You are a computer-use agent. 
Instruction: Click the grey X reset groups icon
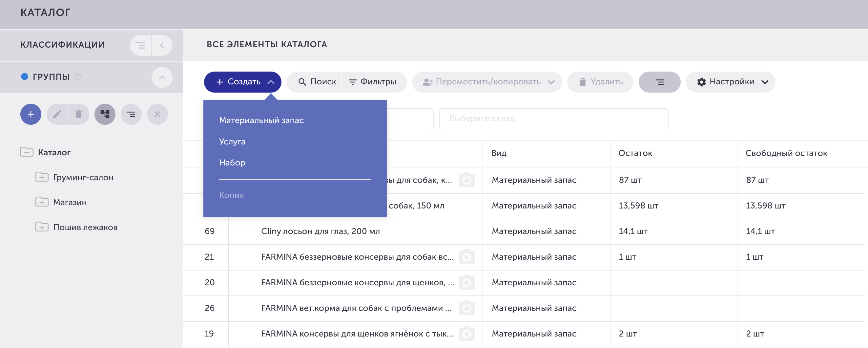point(157,114)
